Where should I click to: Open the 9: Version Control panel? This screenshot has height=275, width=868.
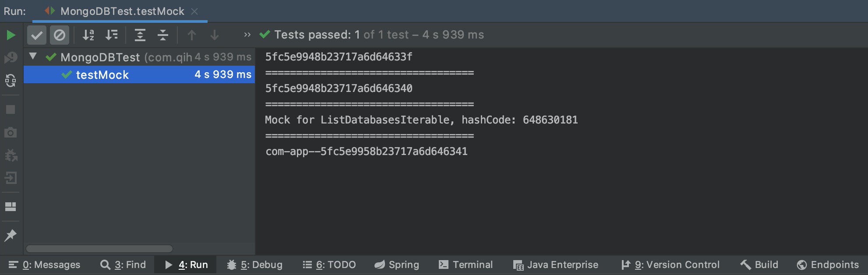coord(670,264)
